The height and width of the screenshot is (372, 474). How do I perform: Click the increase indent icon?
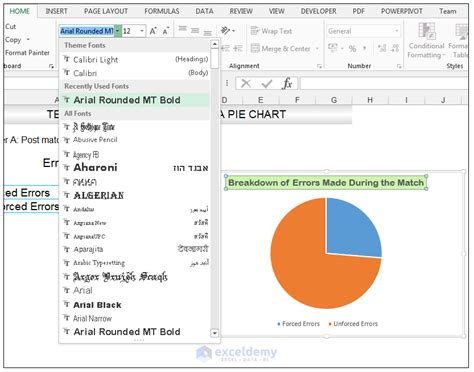tap(238, 48)
